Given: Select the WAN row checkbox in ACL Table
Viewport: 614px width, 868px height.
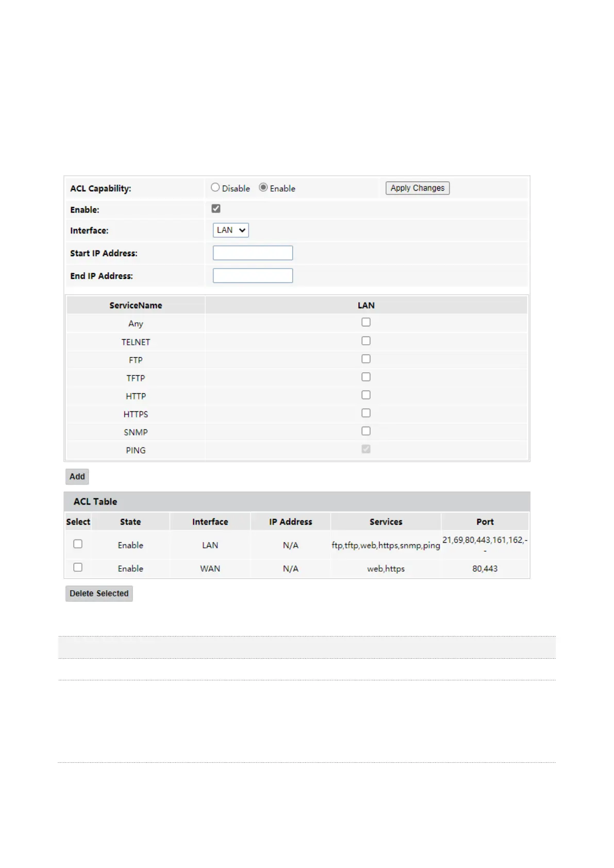Looking at the screenshot, I should click(x=78, y=567).
